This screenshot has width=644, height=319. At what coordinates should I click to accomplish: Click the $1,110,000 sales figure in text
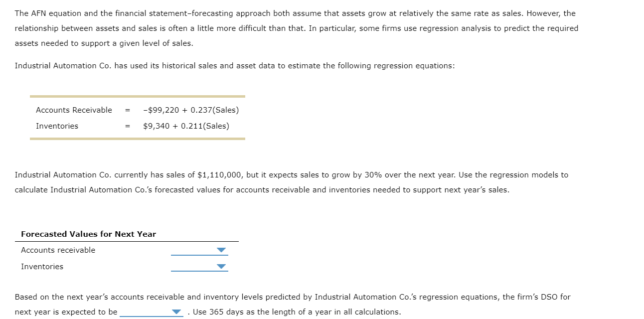(x=220, y=175)
